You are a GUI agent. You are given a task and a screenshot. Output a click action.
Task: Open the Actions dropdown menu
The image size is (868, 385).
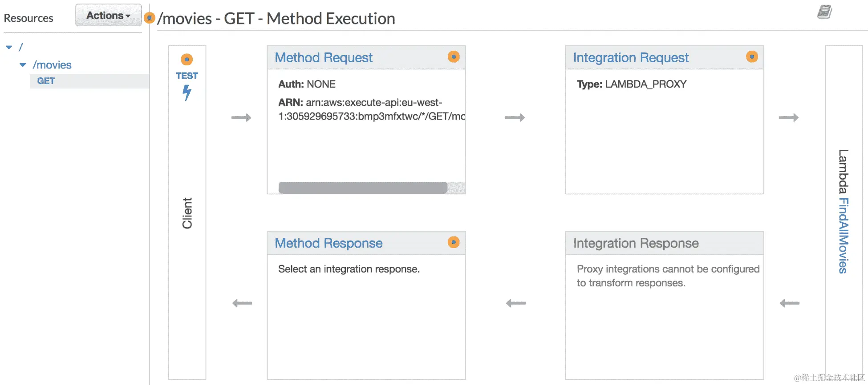coord(108,16)
